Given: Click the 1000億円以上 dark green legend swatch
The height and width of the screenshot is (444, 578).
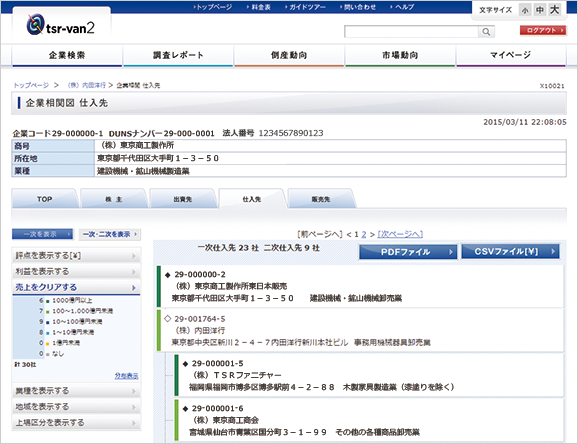Looking at the screenshot, I should (x=48, y=301).
